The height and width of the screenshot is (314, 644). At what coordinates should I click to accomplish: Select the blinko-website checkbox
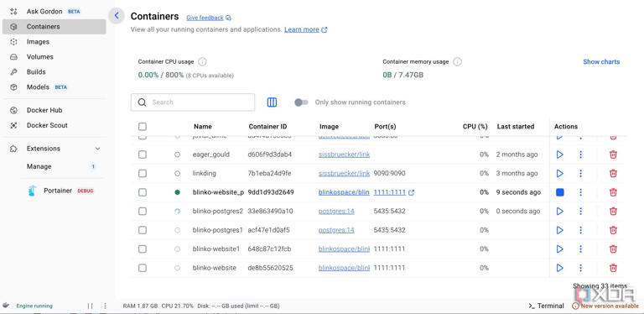point(142,268)
